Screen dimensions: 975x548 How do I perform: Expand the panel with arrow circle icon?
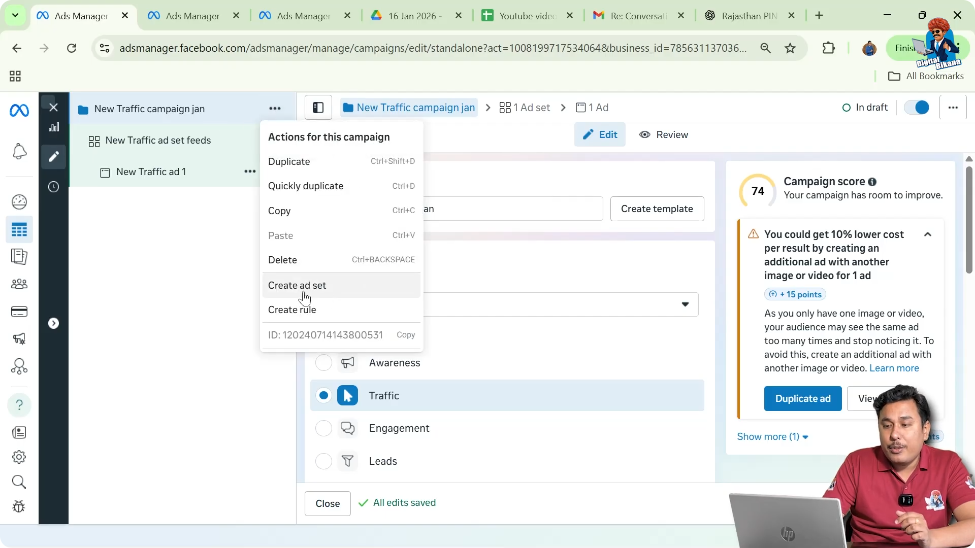click(x=53, y=323)
